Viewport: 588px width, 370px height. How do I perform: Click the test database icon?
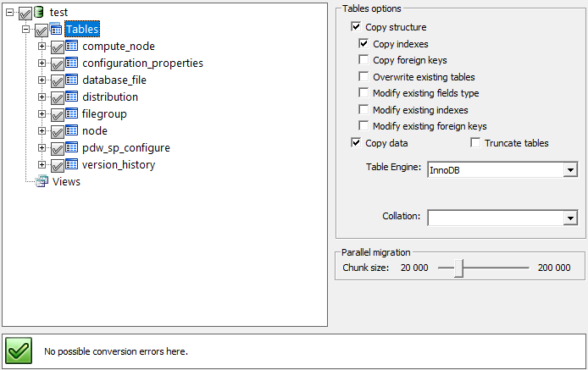[x=38, y=12]
